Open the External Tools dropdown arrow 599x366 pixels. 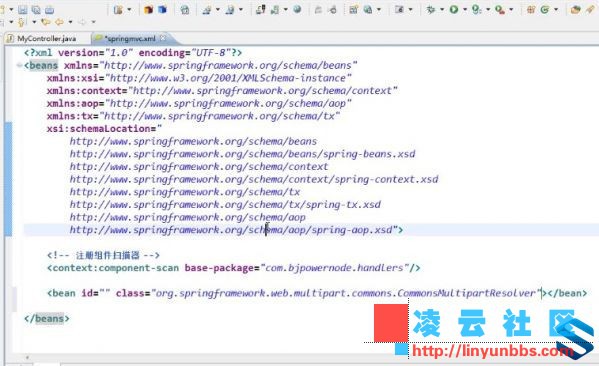tap(511, 10)
